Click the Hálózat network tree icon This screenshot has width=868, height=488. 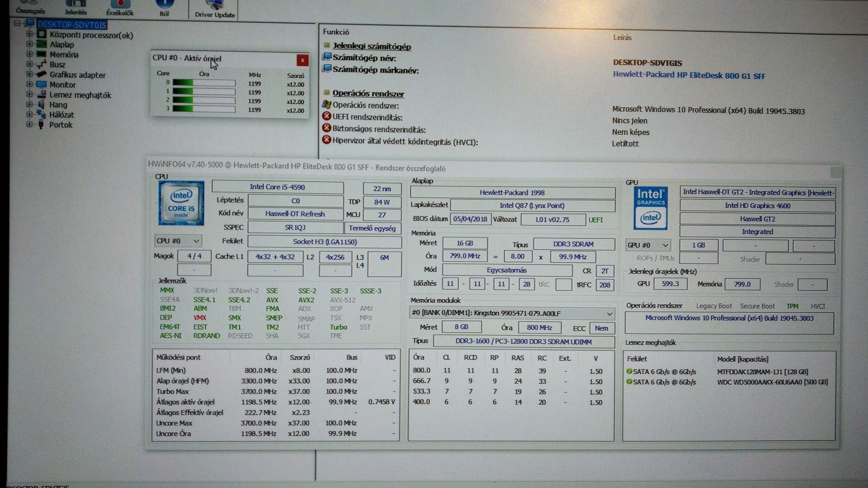[x=41, y=115]
